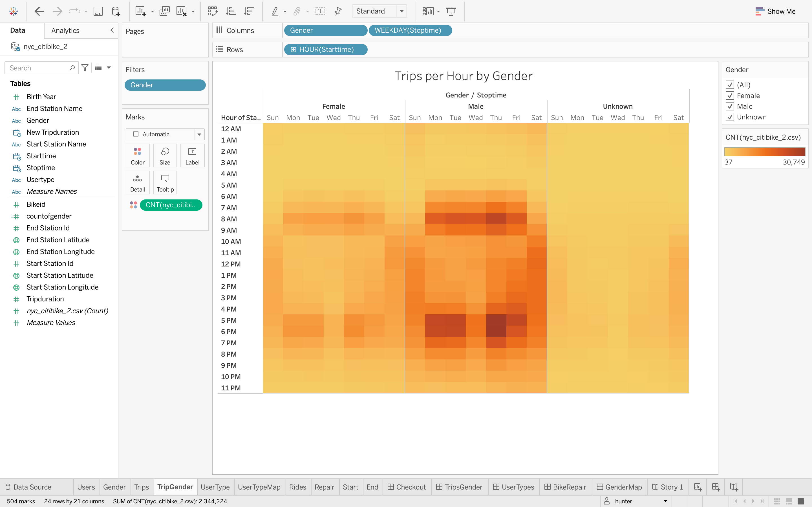Click the CNT color gradient legend
The width and height of the screenshot is (812, 507).
click(x=765, y=152)
